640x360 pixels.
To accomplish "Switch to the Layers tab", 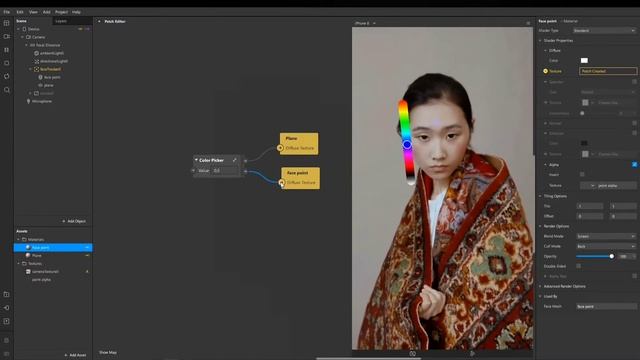I will pyautogui.click(x=61, y=21).
